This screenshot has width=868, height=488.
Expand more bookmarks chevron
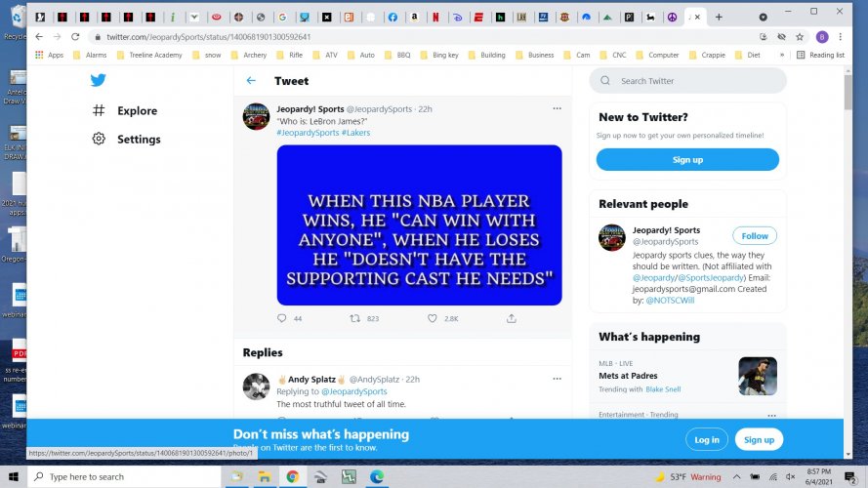coord(782,55)
